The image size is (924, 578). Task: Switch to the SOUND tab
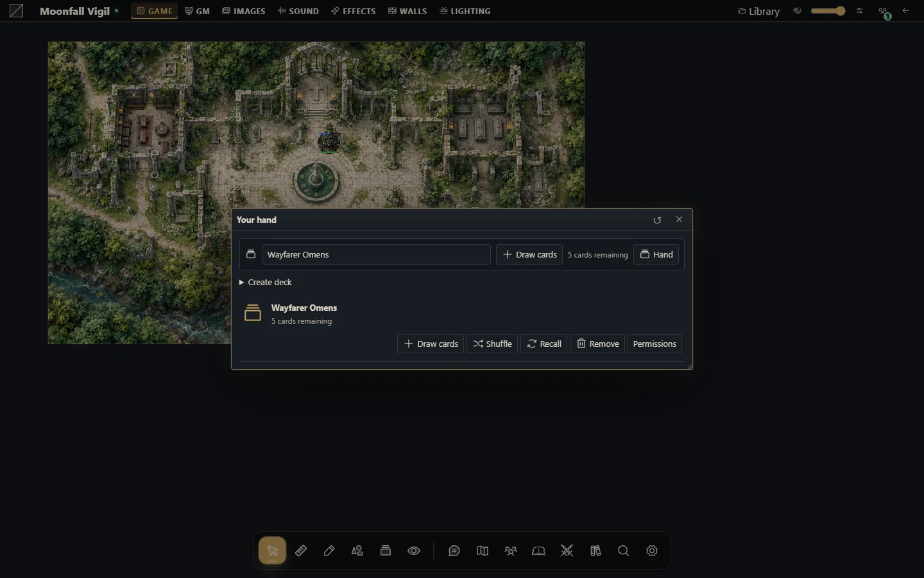[298, 11]
